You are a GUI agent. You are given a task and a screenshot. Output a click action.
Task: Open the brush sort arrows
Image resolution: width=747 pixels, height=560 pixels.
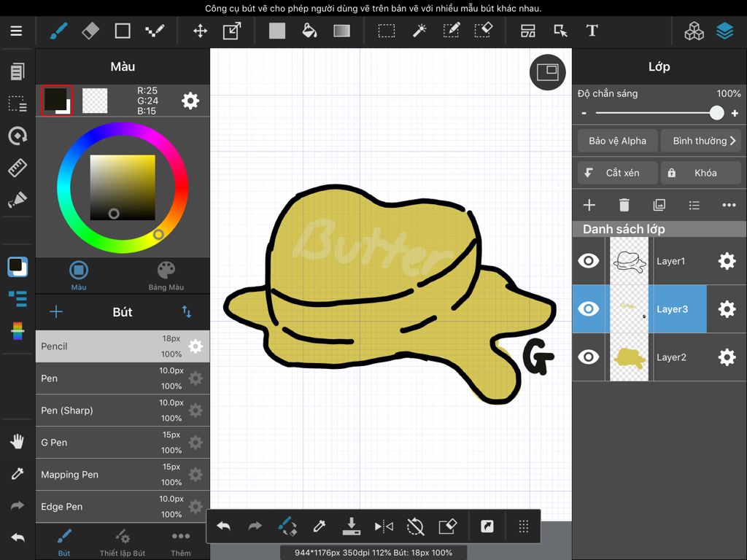click(x=186, y=312)
